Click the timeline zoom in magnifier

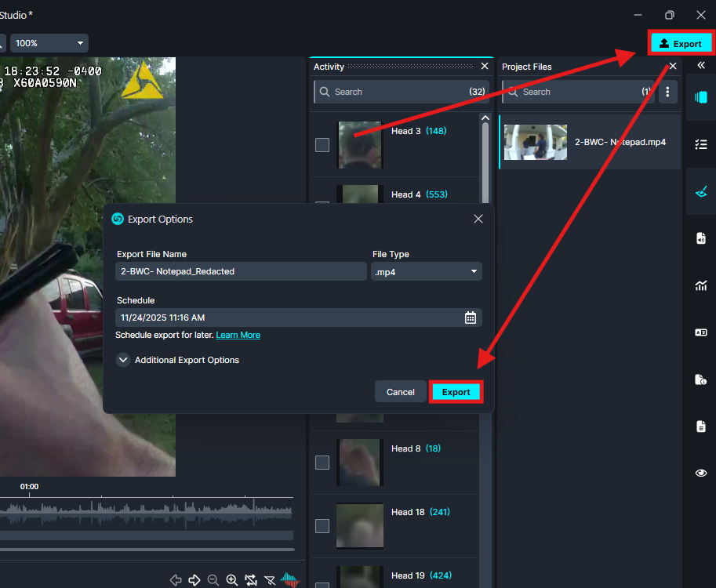pos(232,580)
